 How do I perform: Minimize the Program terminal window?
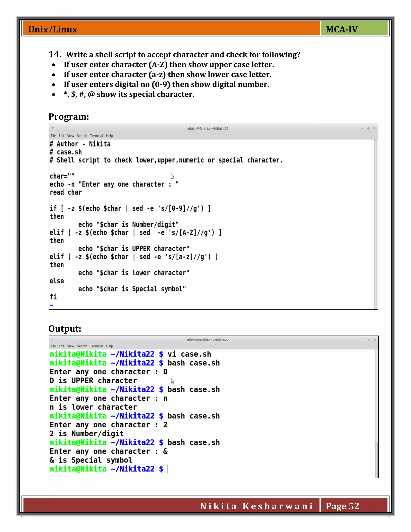click(362, 128)
